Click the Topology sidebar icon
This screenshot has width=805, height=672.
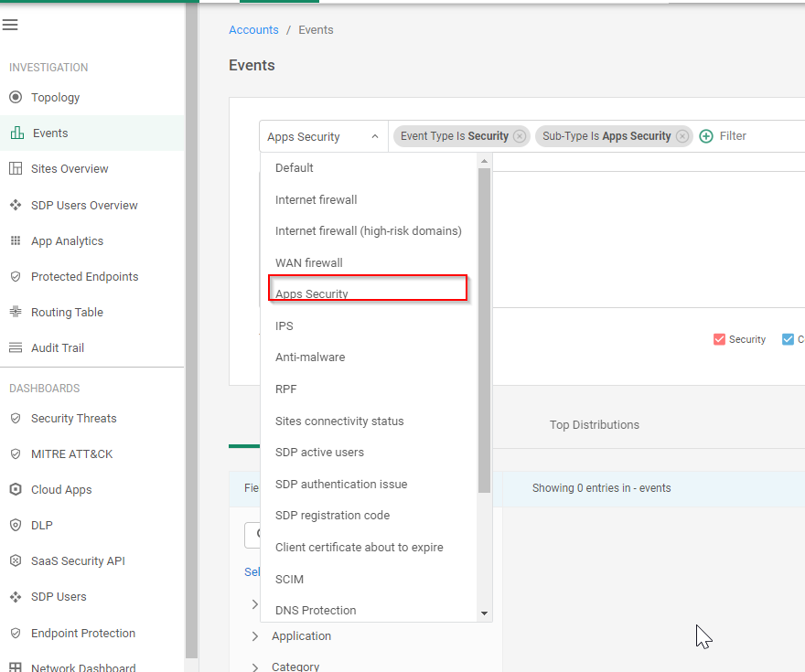(16, 98)
